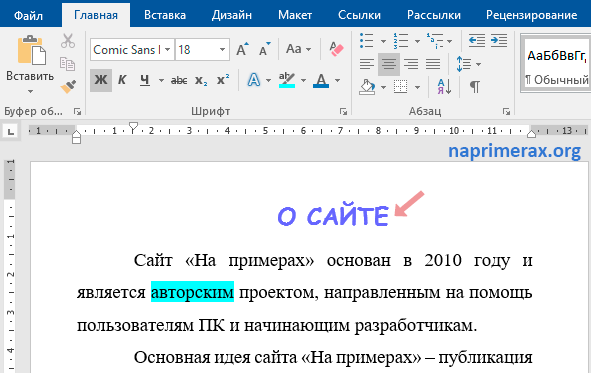Open the Файл tab
The image size is (591, 373).
click(x=28, y=15)
